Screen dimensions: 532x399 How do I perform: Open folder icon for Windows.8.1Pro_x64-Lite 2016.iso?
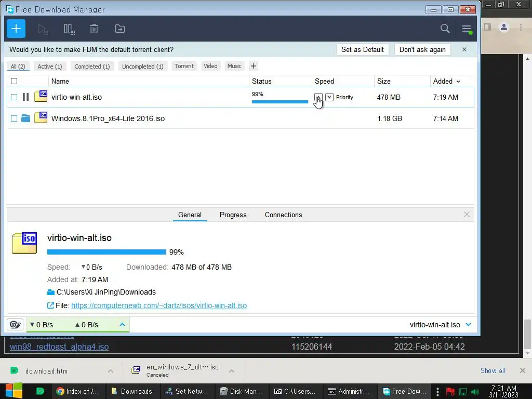pos(26,118)
